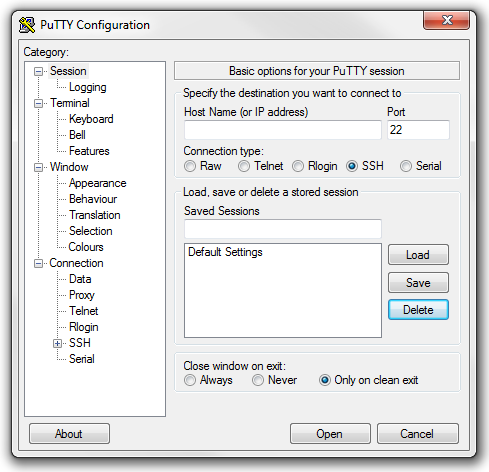The height and width of the screenshot is (472, 489).
Task: Expand the SSH subcategory node
Action: tap(58, 343)
